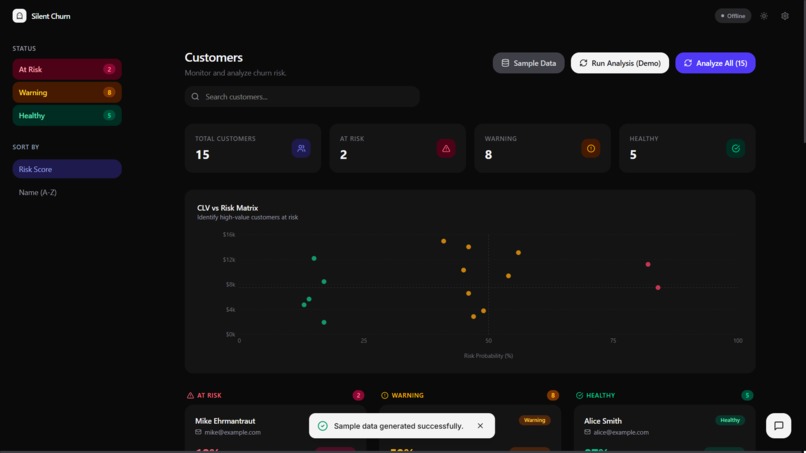806x453 pixels.
Task: Click the Warning card value 8
Action: coord(488,155)
